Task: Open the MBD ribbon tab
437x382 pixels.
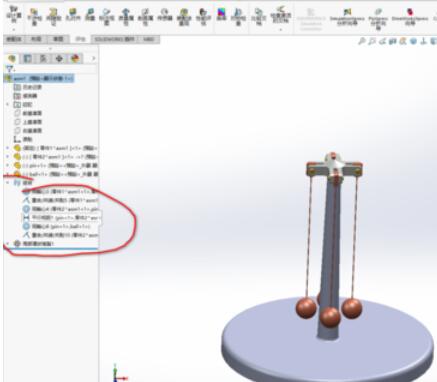Action: [x=149, y=39]
